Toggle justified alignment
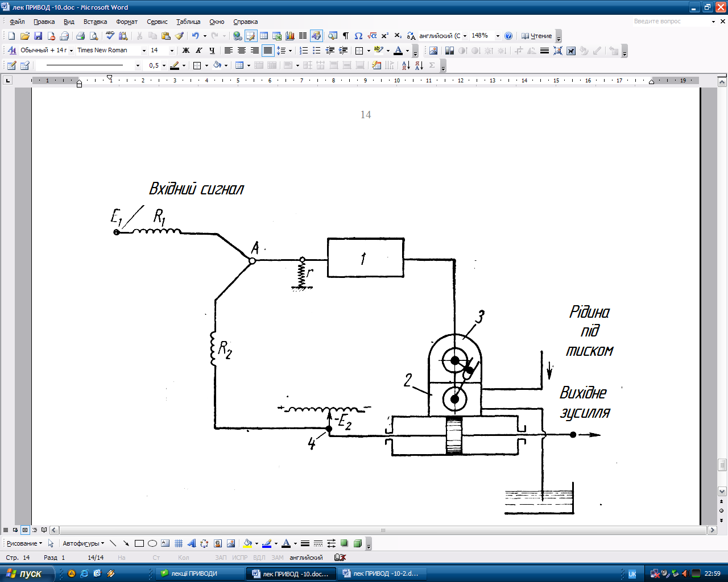Viewport: 728px width, 582px height. (267, 51)
